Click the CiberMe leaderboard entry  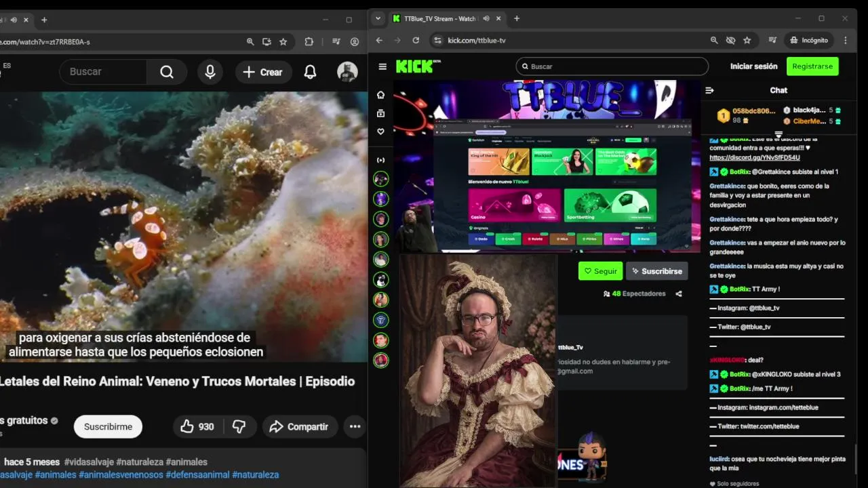click(x=812, y=121)
